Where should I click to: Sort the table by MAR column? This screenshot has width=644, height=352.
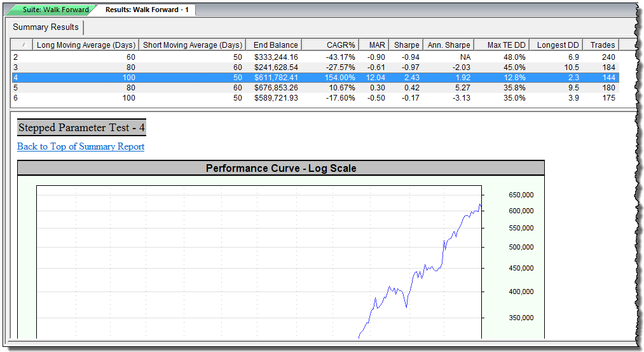373,45
